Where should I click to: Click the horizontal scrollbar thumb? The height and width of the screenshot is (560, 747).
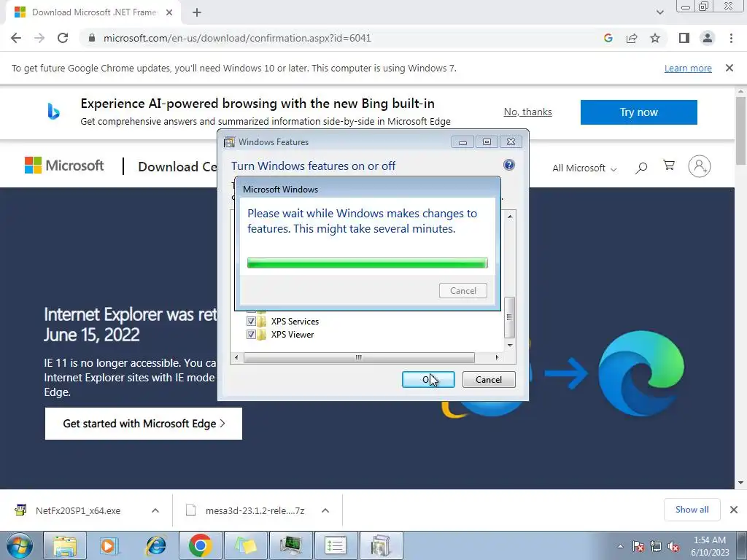point(359,357)
